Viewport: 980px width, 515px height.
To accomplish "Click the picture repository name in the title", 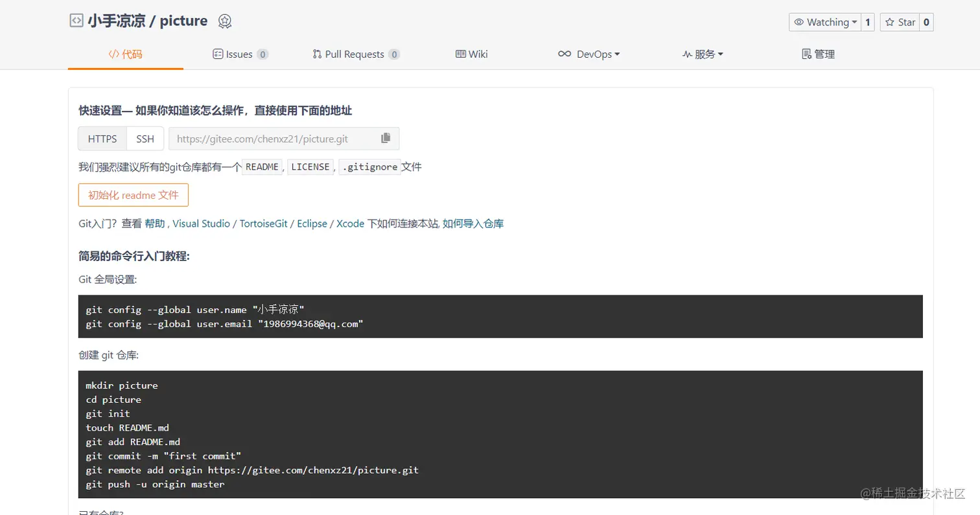I will (x=183, y=21).
